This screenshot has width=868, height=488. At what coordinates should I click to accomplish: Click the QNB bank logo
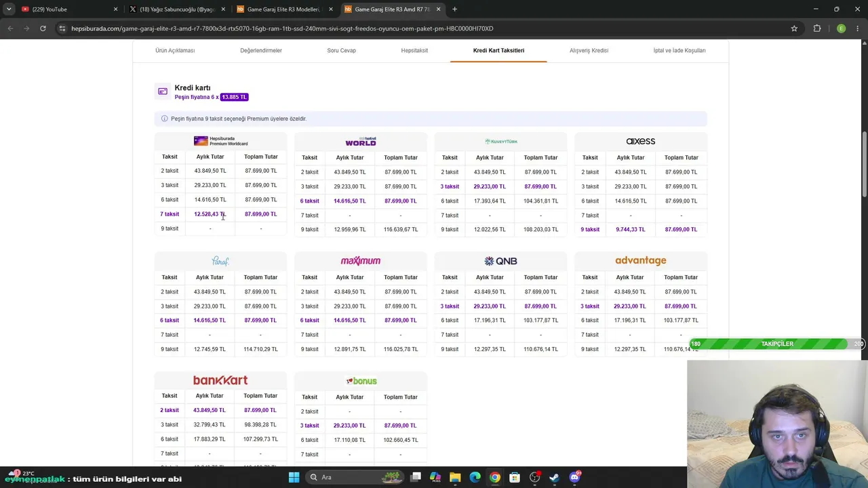pos(500,261)
